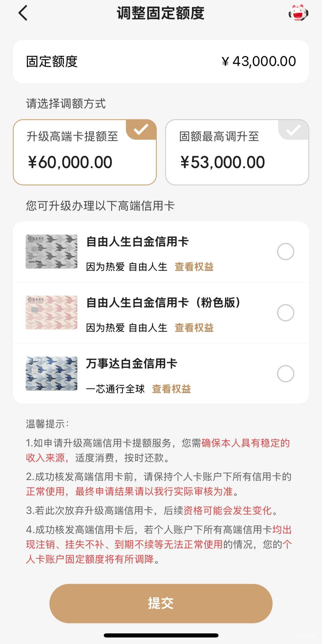Select the 自由人生白金信用卡 radio button
The image size is (322, 644).
(x=285, y=251)
